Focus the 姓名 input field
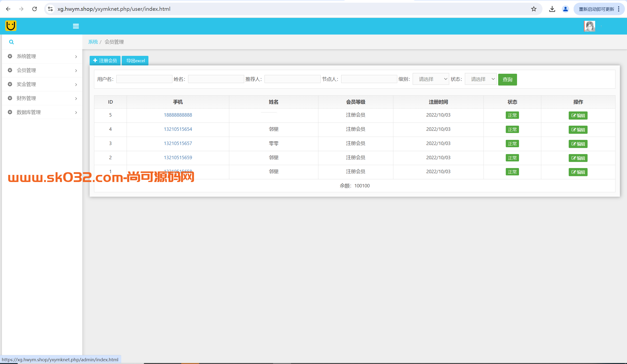The height and width of the screenshot is (364, 627). click(216, 79)
